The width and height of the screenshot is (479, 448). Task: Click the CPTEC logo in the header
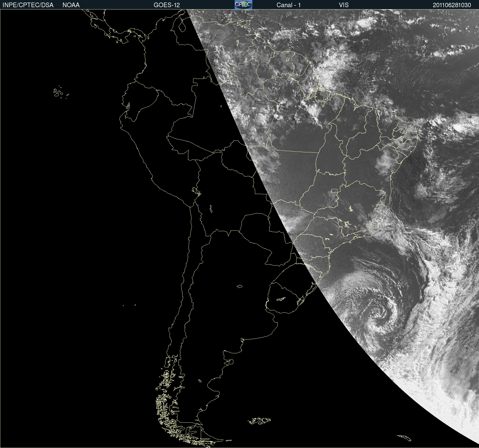(x=243, y=5)
